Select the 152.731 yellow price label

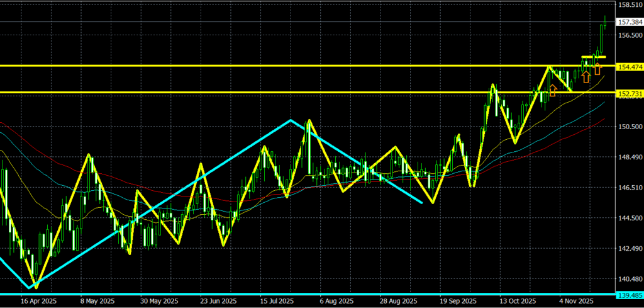pyautogui.click(x=630, y=93)
